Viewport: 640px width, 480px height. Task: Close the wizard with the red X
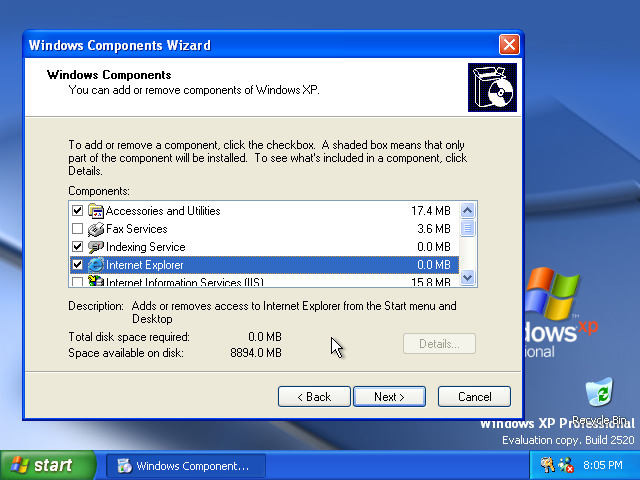point(509,44)
